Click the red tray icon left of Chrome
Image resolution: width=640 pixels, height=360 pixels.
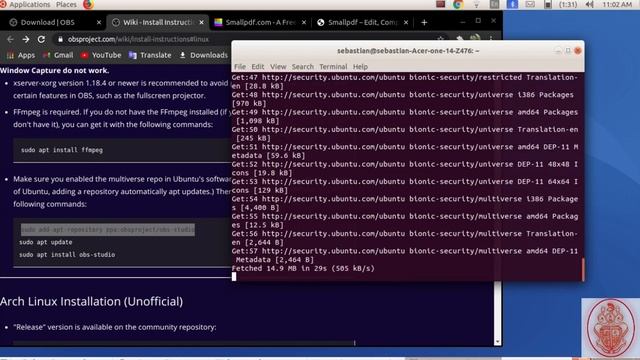[x=440, y=4]
